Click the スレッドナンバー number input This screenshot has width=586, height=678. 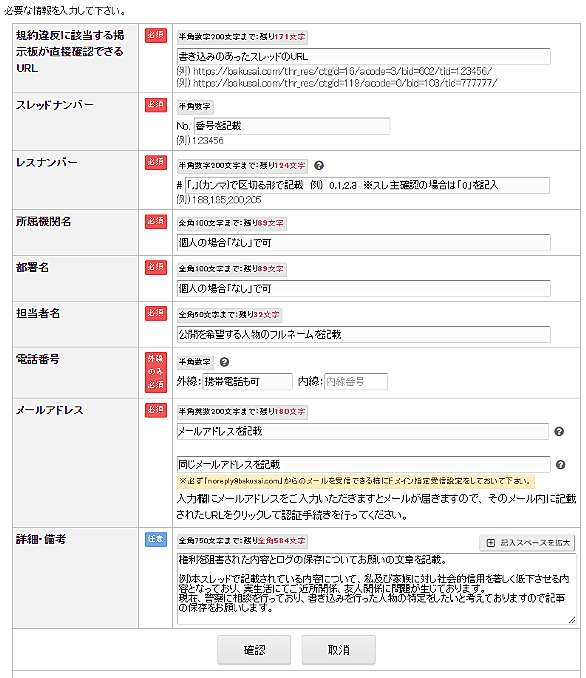291,126
